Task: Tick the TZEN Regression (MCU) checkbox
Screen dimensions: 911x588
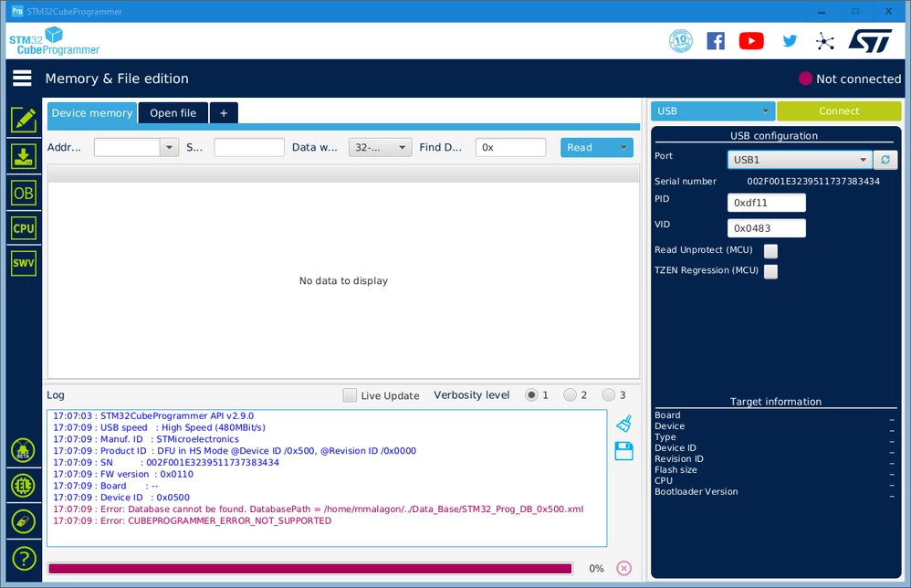Action: (x=770, y=271)
